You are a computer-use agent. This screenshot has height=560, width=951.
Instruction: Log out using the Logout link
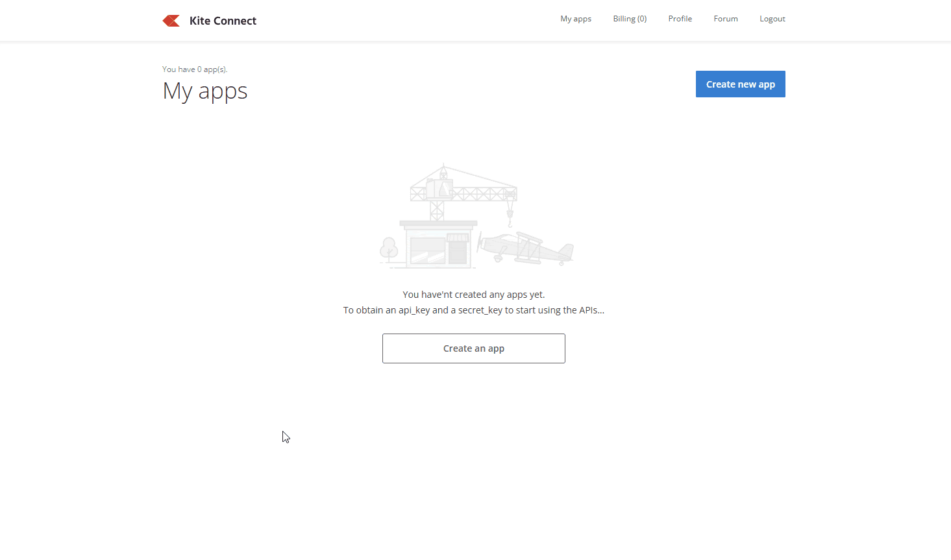(x=772, y=19)
